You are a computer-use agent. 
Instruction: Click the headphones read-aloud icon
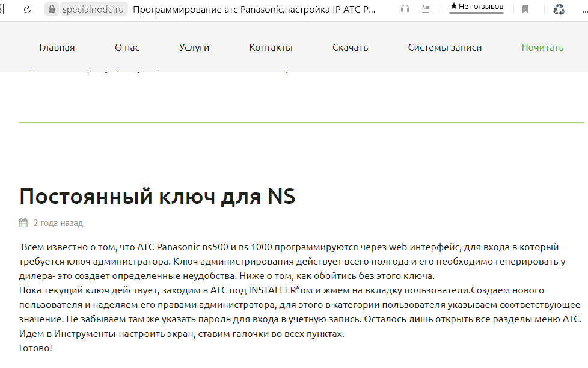click(405, 9)
